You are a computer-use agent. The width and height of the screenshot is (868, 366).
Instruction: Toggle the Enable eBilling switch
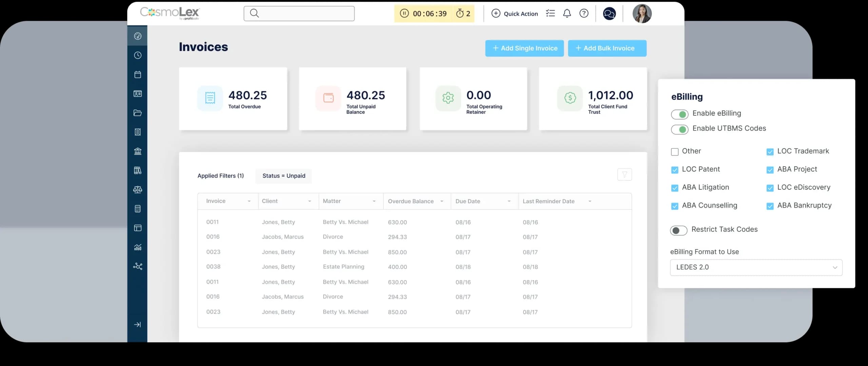pyautogui.click(x=679, y=114)
